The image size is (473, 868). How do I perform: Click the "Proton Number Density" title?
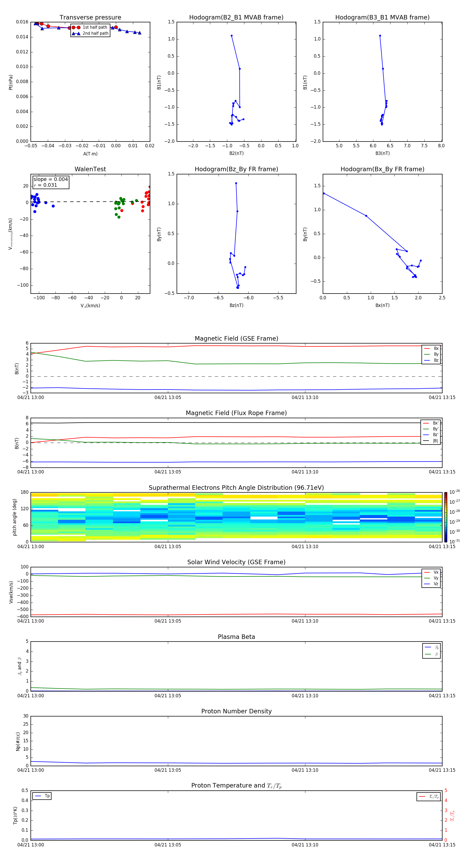click(236, 711)
